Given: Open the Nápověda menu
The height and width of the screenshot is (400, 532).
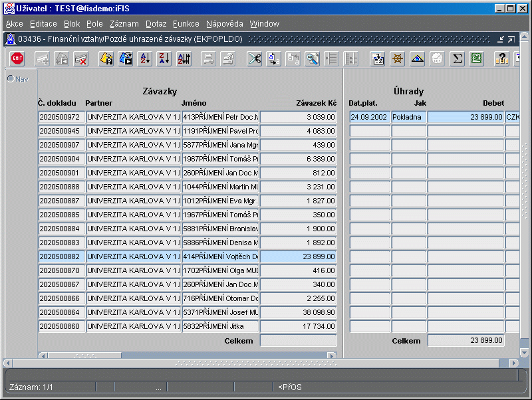Looking at the screenshot, I should (x=225, y=24).
